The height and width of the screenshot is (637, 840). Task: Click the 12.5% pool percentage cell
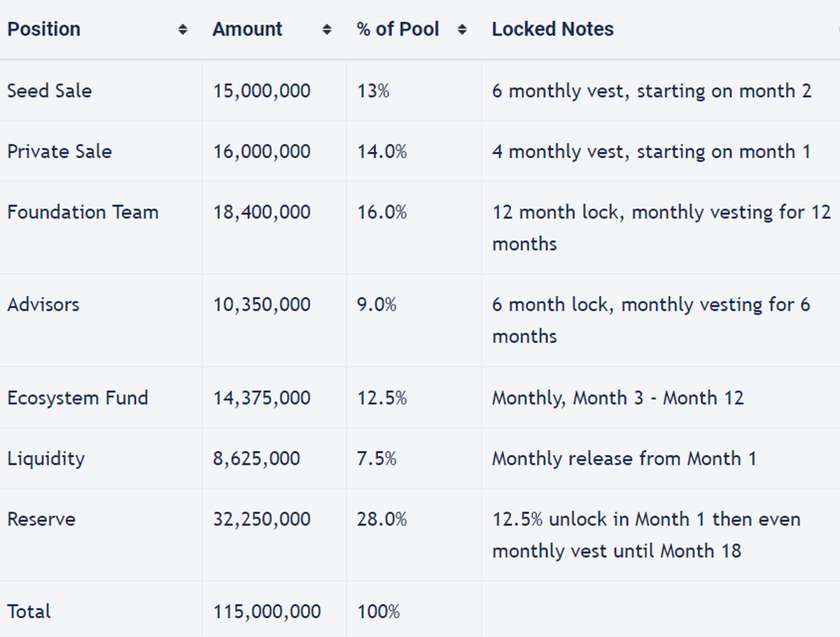coord(381,398)
